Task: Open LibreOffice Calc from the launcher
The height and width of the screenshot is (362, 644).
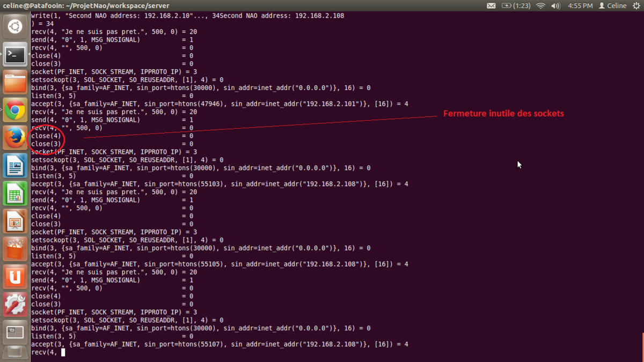Action: pos(15,194)
